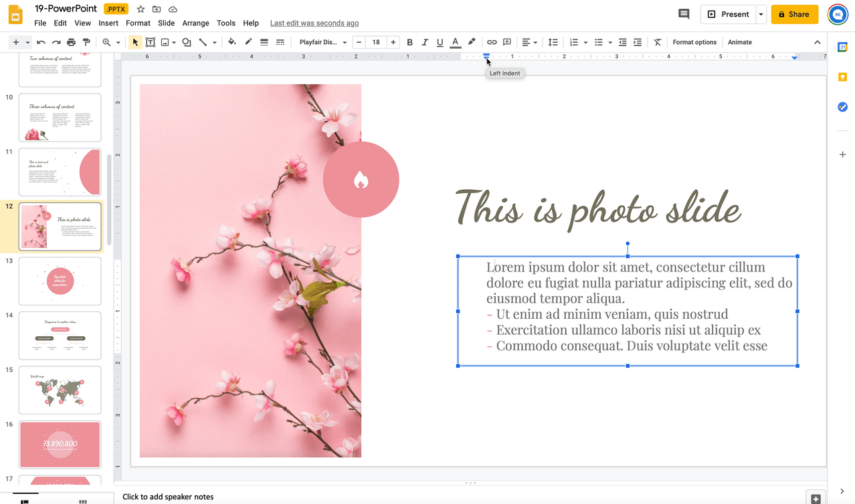Viewport: 855px width, 504px height.
Task: Open the Border dash style options
Action: (x=280, y=42)
